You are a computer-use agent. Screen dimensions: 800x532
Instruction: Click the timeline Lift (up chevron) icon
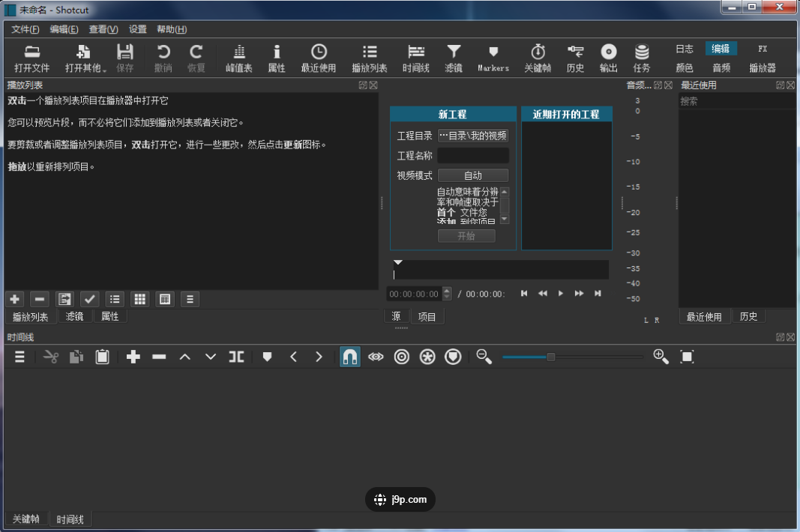click(x=185, y=357)
